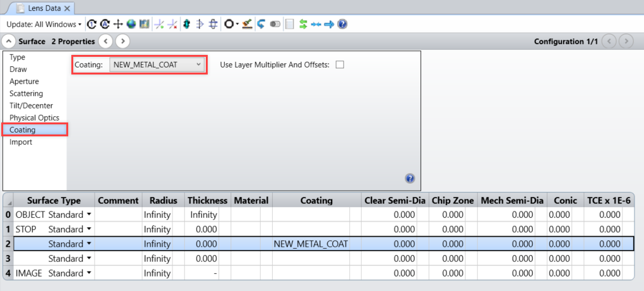Select the Coating properties section
The image size is (644, 291).
[x=35, y=129]
